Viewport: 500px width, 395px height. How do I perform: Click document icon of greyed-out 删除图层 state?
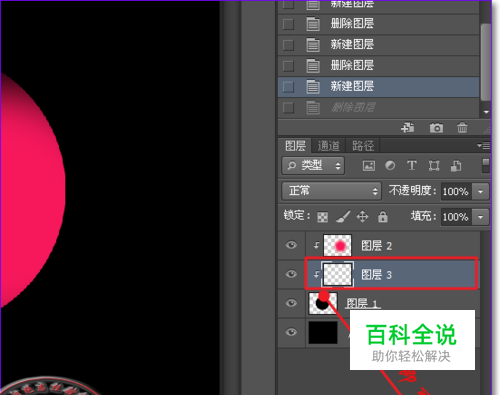313,108
